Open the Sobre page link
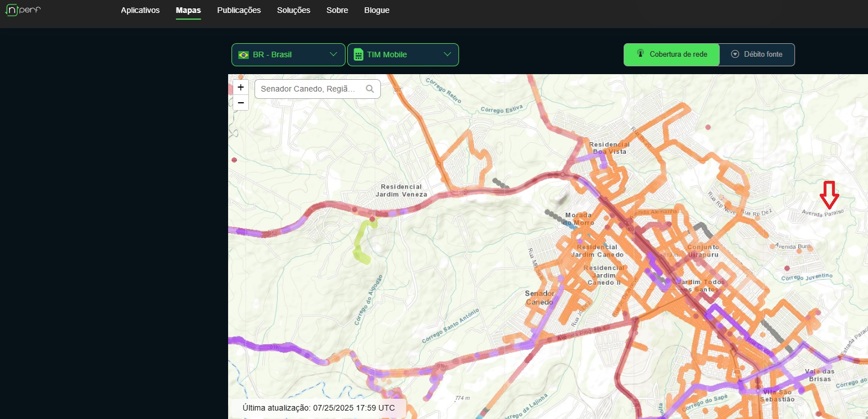868x419 pixels. point(337,10)
